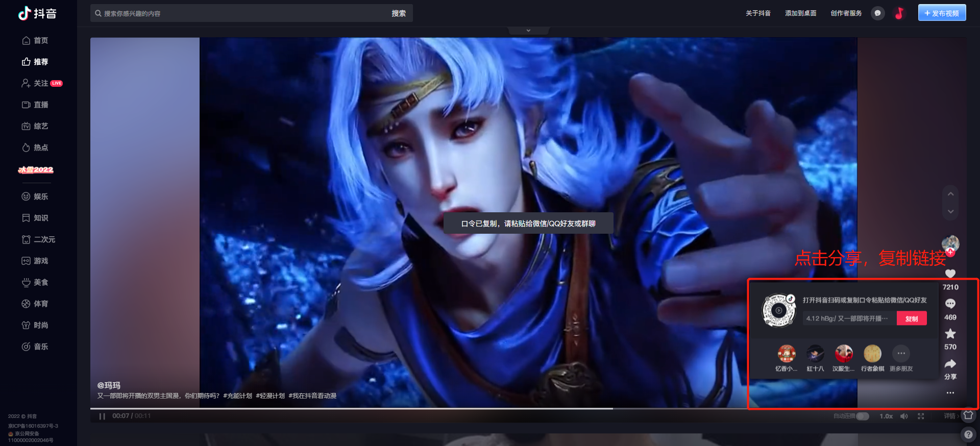Open the messages bubble icon in header
The width and height of the screenshot is (980, 446).
click(877, 13)
